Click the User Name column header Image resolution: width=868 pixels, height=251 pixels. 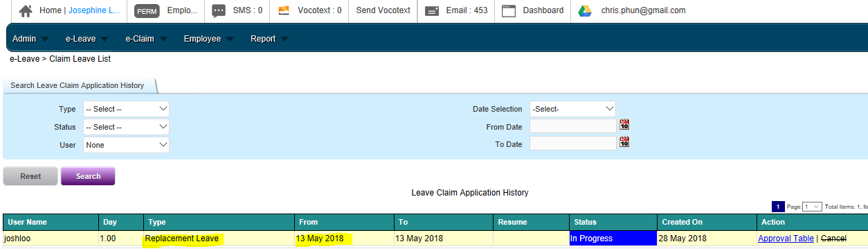(51, 222)
